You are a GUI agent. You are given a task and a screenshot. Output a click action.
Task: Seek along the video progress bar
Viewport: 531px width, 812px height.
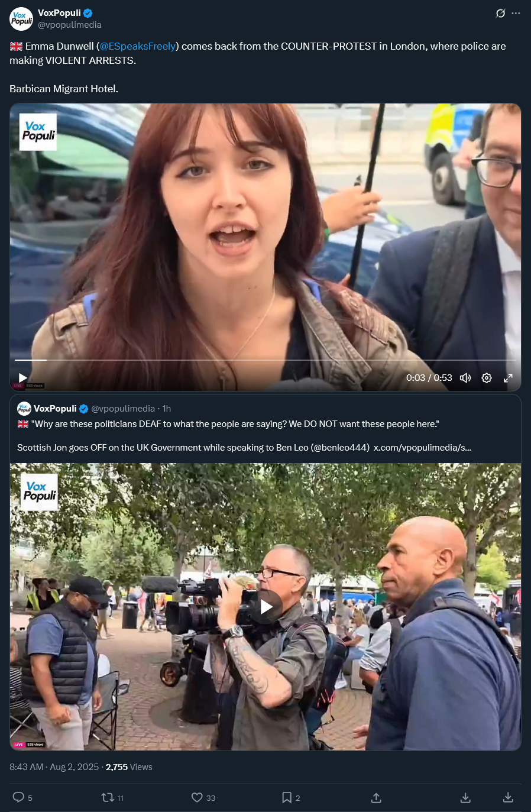pos(265,360)
